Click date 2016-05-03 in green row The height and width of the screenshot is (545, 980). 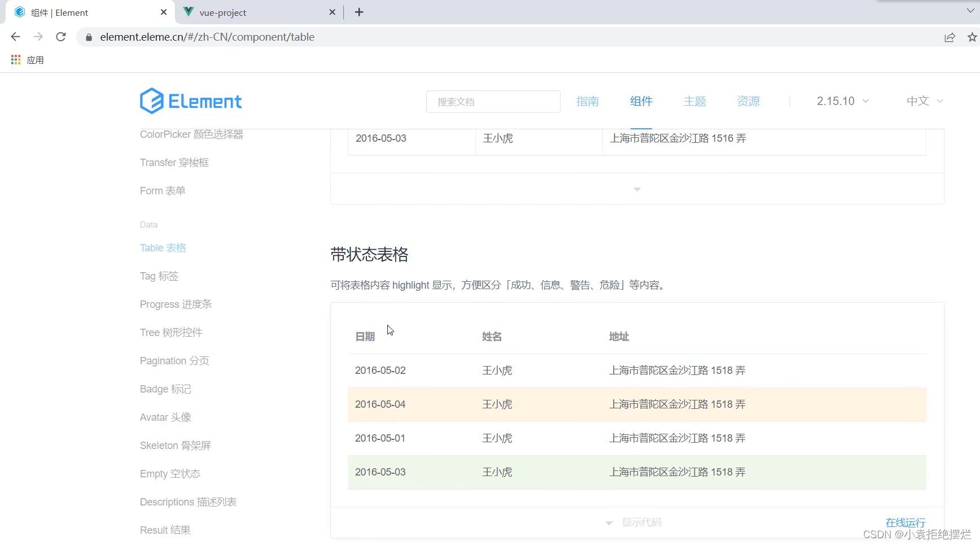pos(380,472)
